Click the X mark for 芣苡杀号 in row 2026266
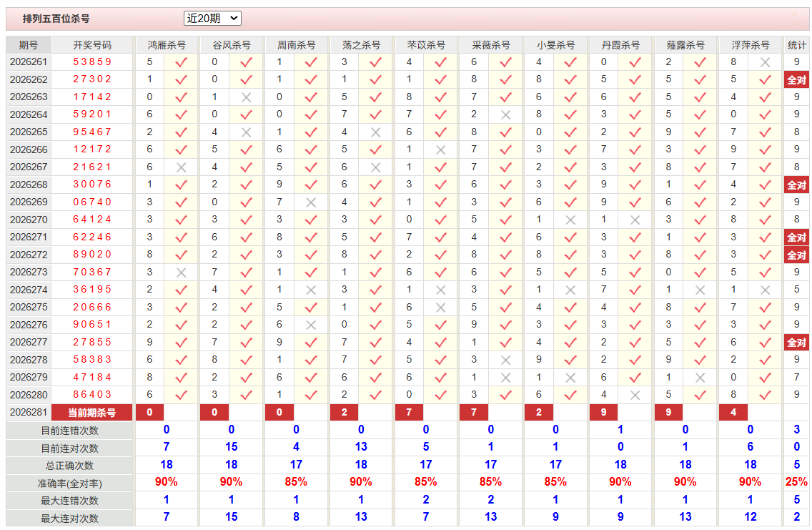 [x=441, y=149]
